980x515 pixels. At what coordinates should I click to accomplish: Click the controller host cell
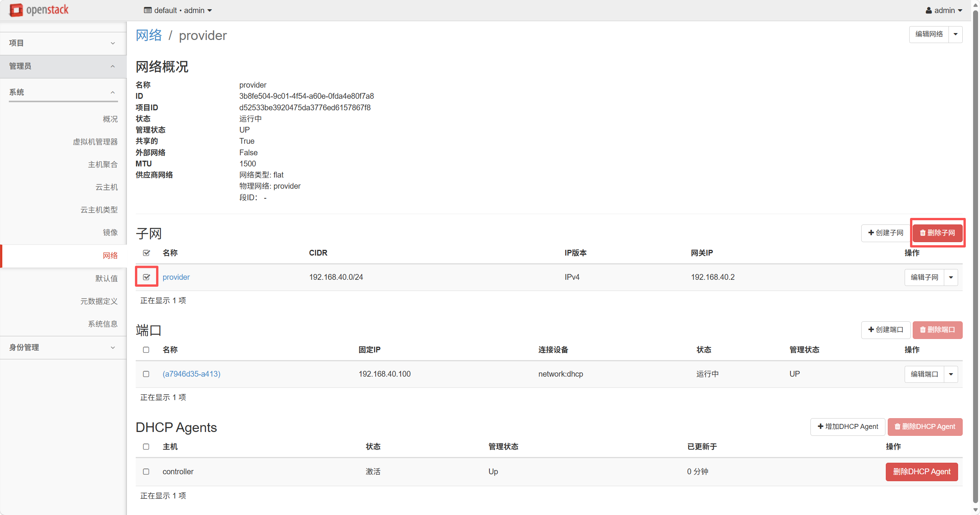178,472
